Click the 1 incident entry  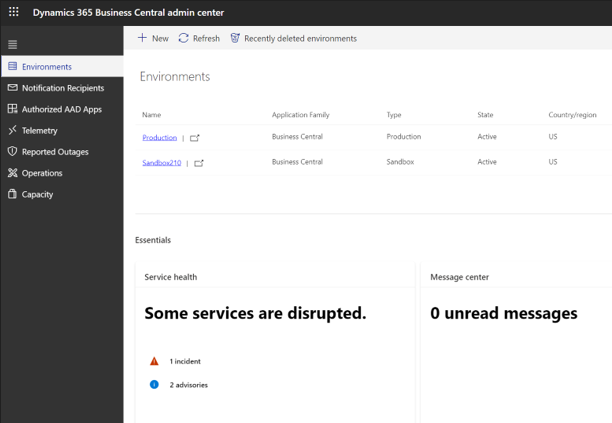(x=185, y=361)
